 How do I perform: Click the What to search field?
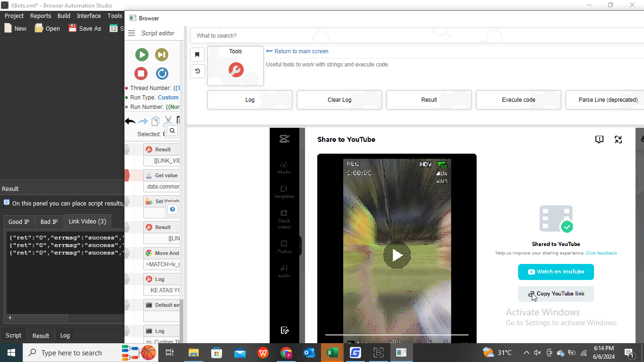pos(415,36)
